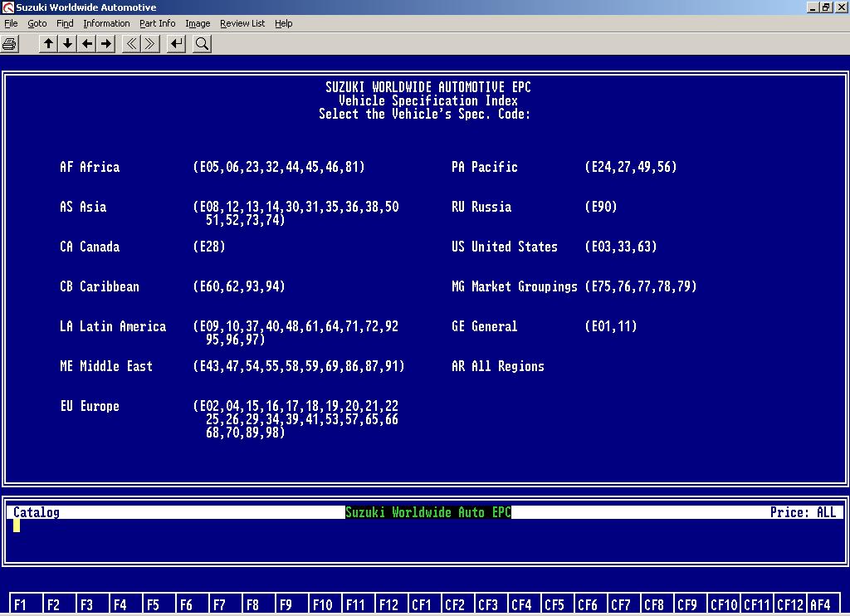Screen dimensions: 850x616
Task: Click the F3 function key button
Action: click(x=91, y=604)
